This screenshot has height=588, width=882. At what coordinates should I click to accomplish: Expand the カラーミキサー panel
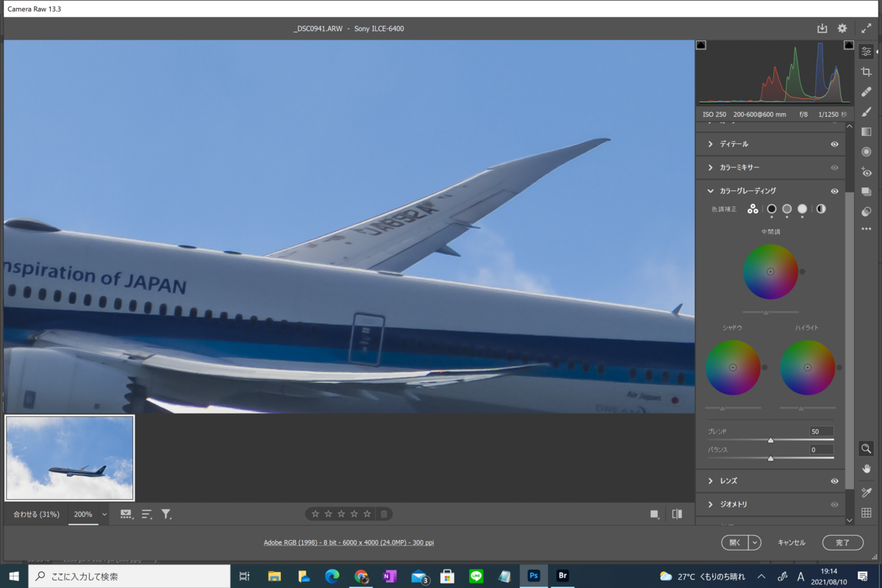coord(710,168)
